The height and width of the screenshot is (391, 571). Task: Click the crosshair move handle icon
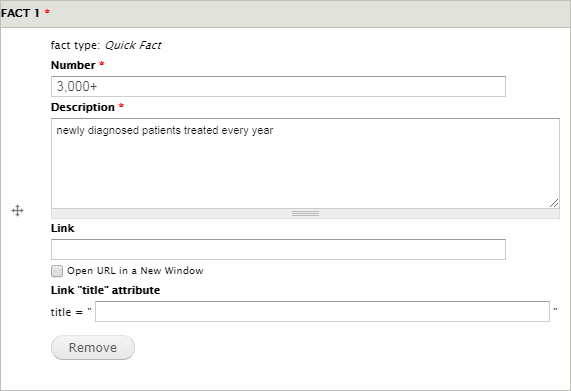click(x=17, y=210)
